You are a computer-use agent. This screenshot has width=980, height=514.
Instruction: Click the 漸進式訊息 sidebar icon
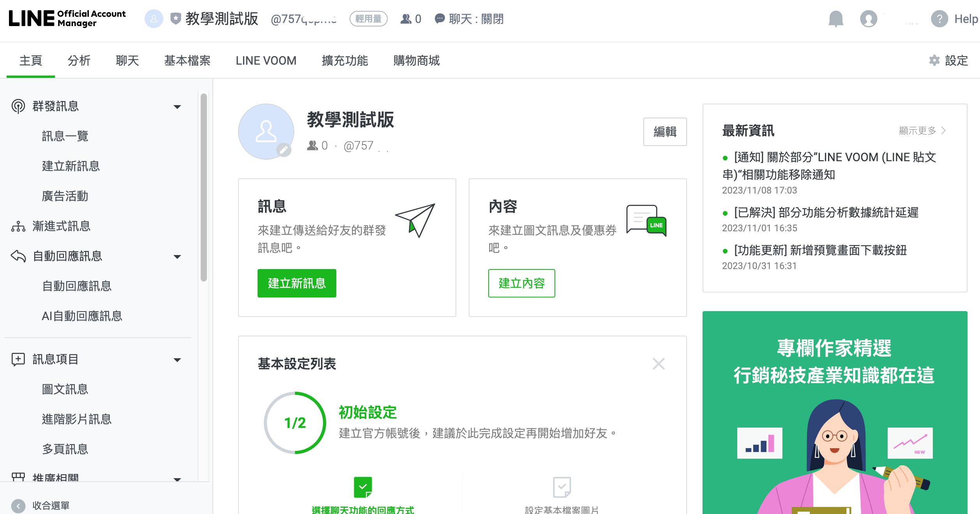(x=18, y=226)
